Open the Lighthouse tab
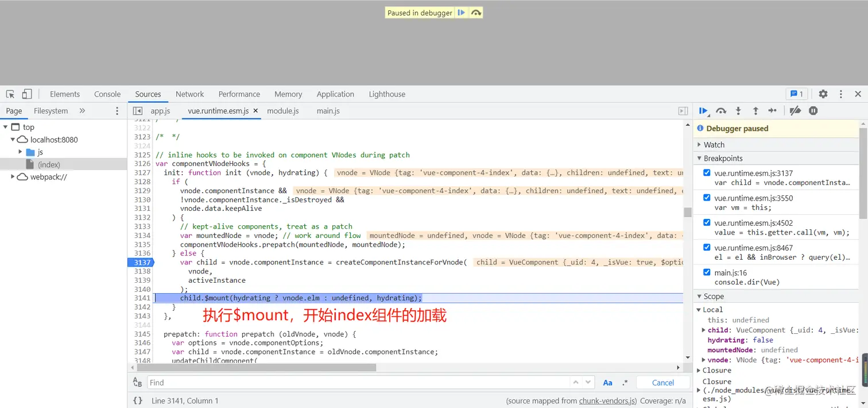Viewport: 868px width, 408px height. (387, 94)
